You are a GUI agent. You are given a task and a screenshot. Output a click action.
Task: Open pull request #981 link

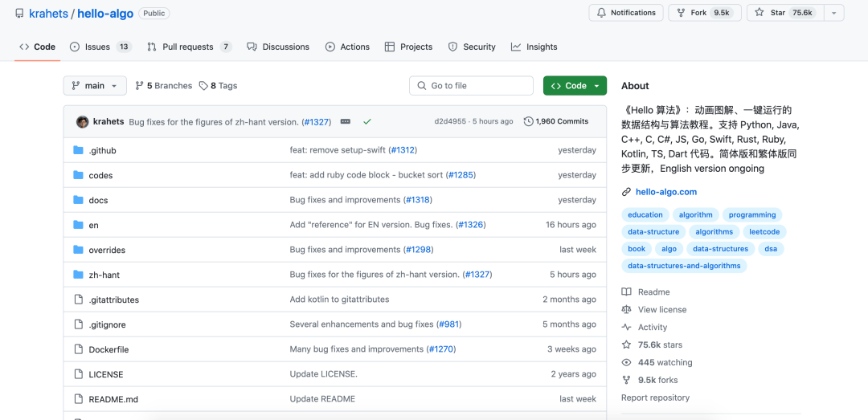[x=449, y=324]
